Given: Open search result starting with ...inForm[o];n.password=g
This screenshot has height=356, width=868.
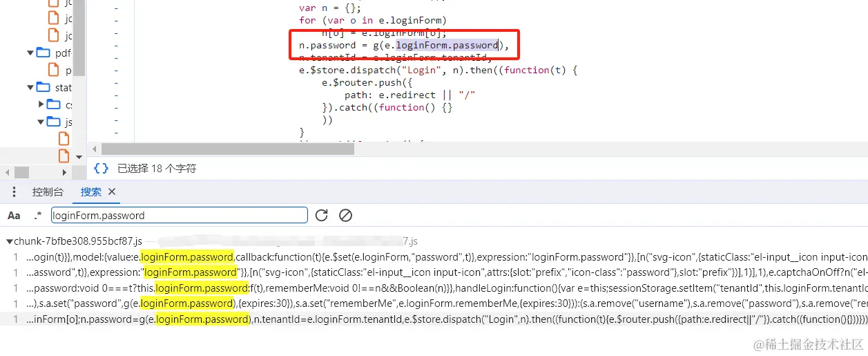Looking at the screenshot, I should [447, 319].
